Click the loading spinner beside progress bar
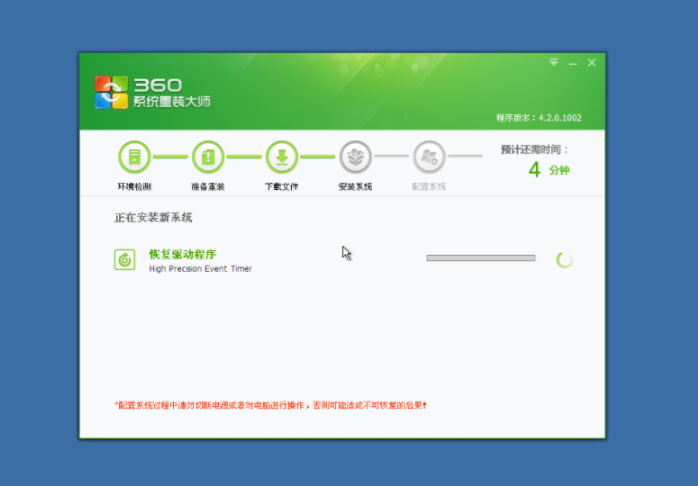Screen dimensions: 698x486 point(564,260)
